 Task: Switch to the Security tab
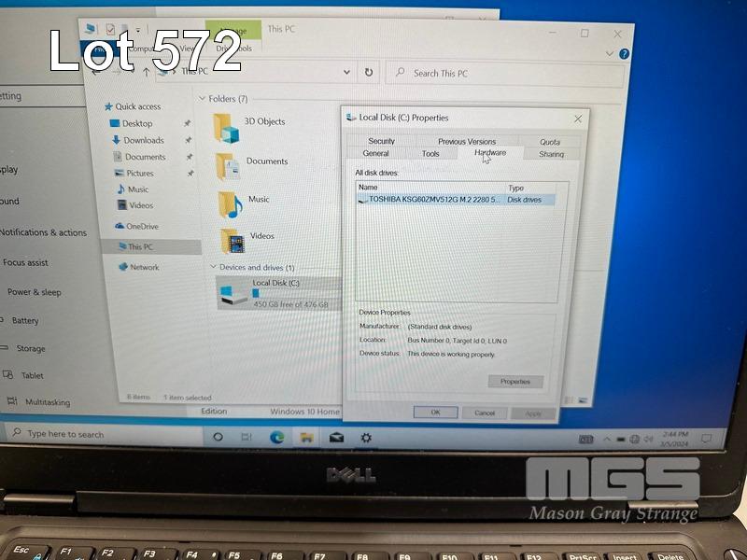[381, 142]
